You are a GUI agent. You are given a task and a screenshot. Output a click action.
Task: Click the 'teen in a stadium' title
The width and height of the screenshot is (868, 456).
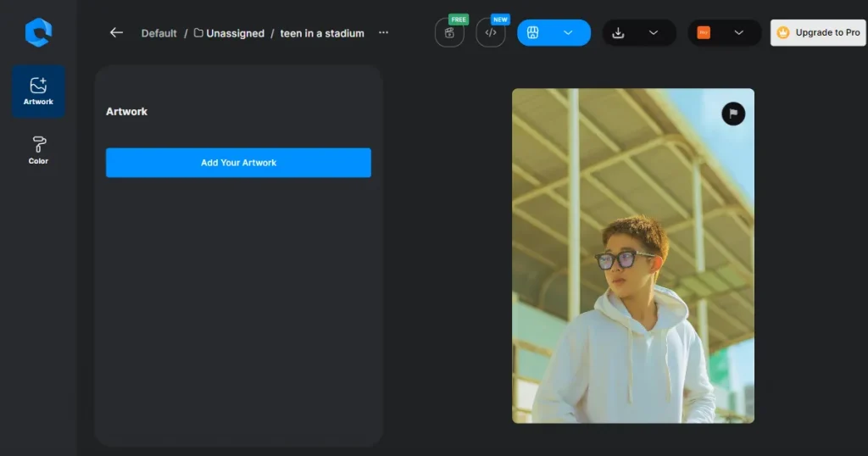pos(322,33)
